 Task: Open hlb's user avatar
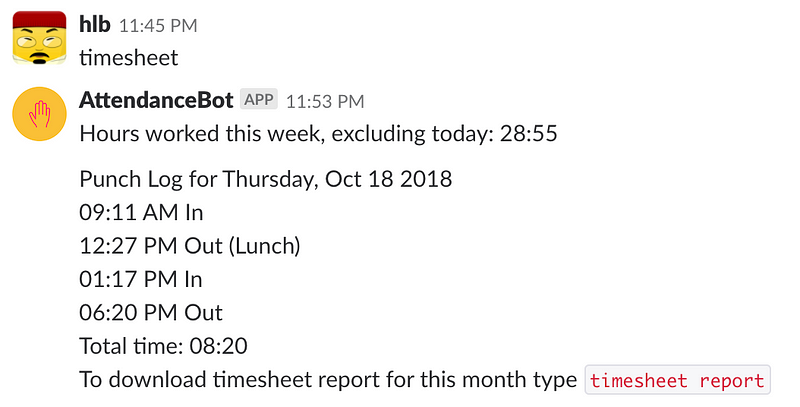pyautogui.click(x=39, y=38)
